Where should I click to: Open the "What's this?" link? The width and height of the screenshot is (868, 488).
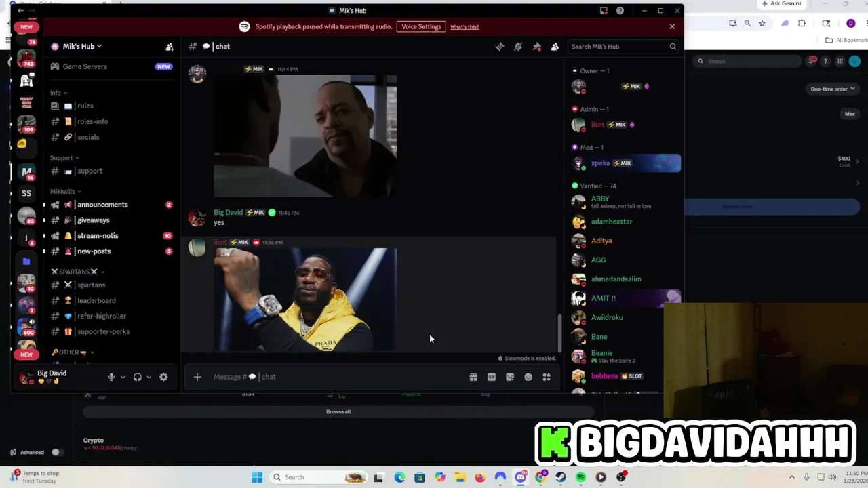coord(465,27)
